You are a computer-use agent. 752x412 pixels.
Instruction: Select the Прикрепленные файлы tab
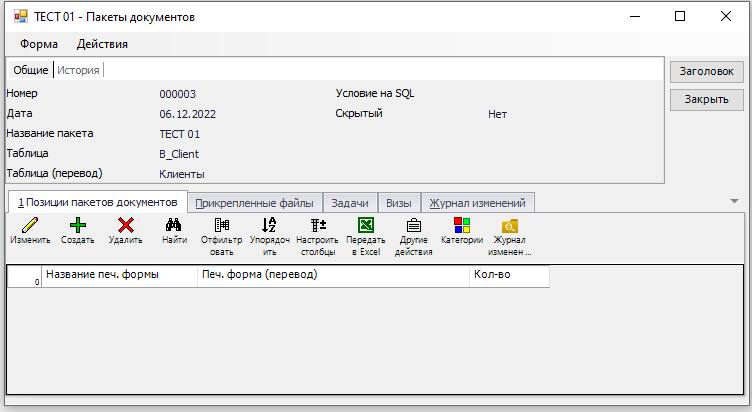(x=256, y=203)
